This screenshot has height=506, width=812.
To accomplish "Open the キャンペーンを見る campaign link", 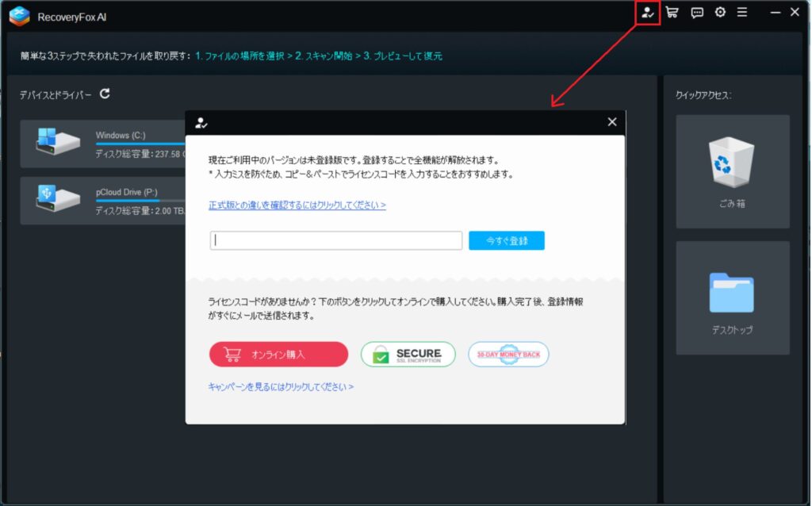I will pos(281,387).
